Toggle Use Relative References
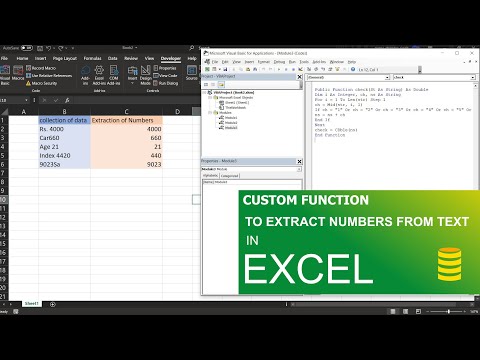This screenshot has width=480, height=360. point(49,76)
